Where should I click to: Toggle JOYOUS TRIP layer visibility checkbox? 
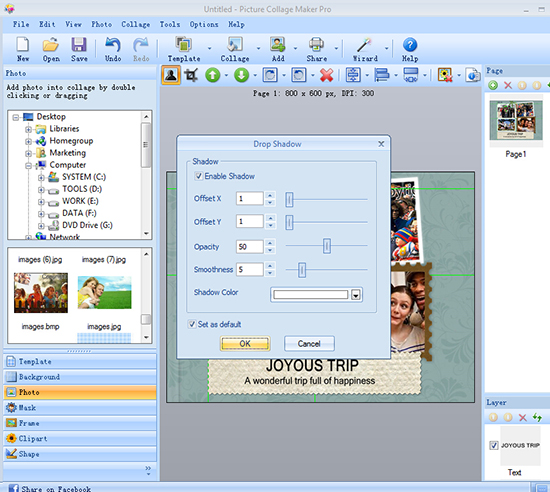pos(494,445)
